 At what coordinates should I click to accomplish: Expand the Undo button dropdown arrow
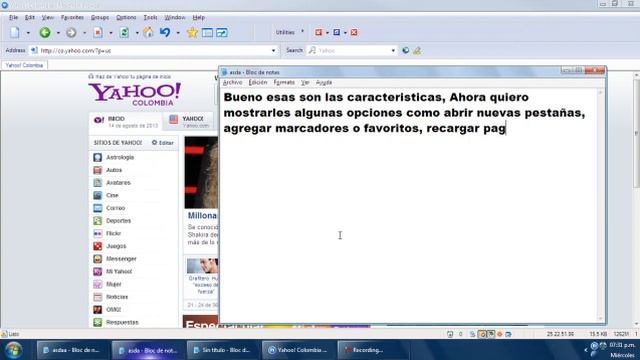178,33
